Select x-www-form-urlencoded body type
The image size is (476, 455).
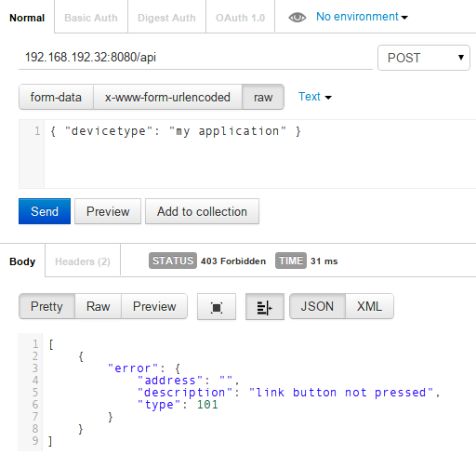pos(167,97)
